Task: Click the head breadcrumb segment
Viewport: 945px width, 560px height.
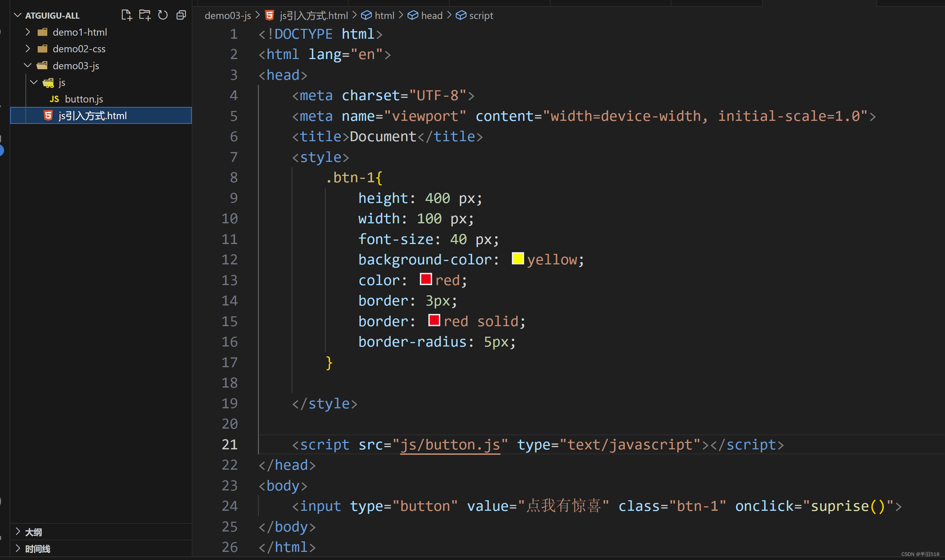Action: [x=431, y=16]
